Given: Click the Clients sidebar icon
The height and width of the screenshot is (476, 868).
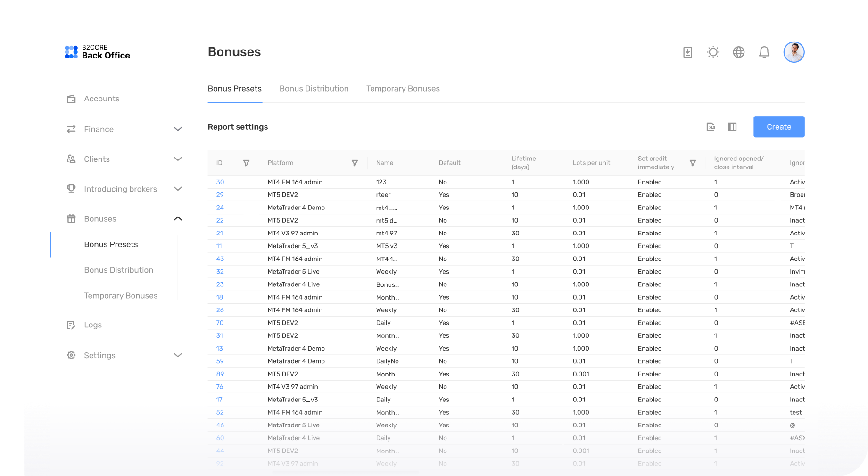Looking at the screenshot, I should coord(71,159).
